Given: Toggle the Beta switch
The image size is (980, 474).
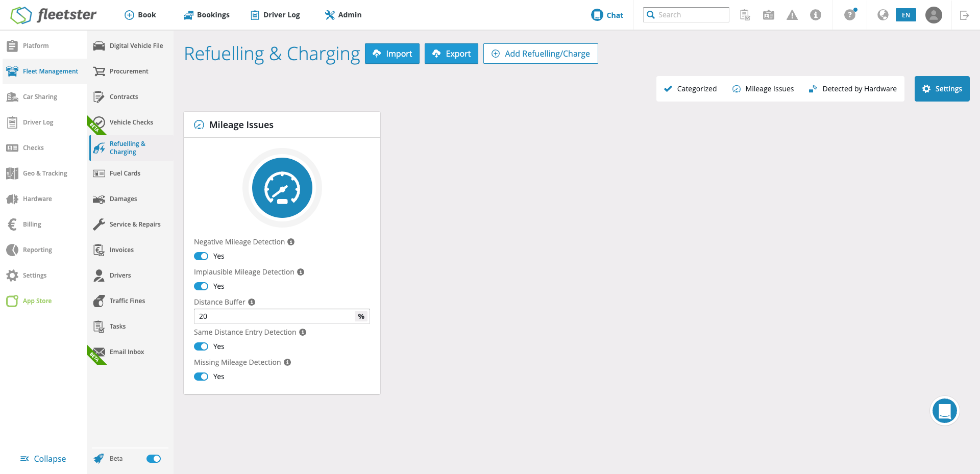Looking at the screenshot, I should click(x=154, y=459).
